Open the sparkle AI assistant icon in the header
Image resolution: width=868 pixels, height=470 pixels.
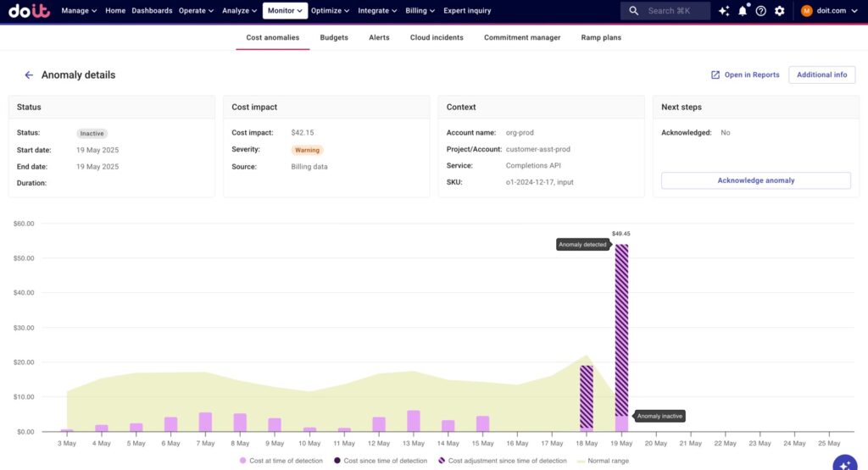click(x=723, y=11)
